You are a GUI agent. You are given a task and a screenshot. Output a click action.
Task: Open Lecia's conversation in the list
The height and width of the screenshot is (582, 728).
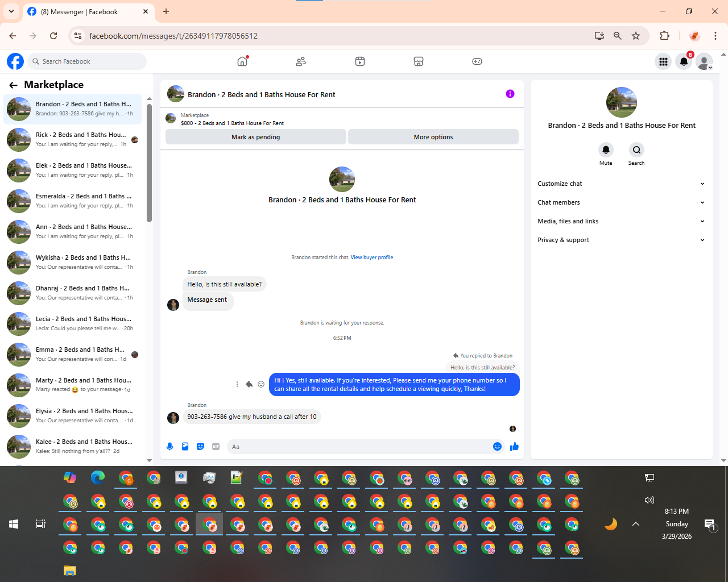pos(73,324)
